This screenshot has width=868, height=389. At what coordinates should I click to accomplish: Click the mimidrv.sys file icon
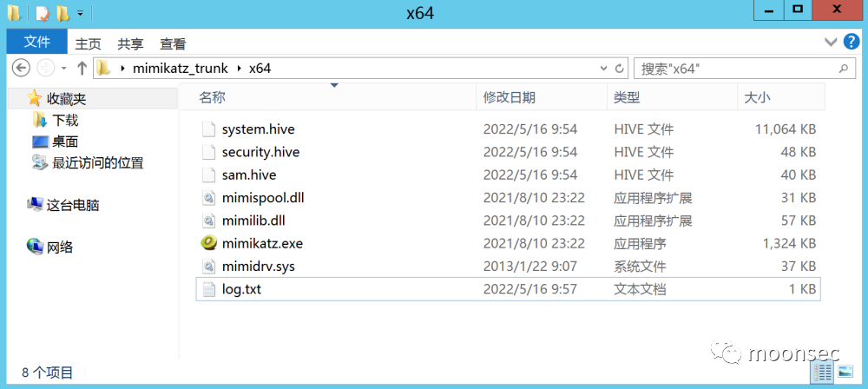click(x=208, y=266)
